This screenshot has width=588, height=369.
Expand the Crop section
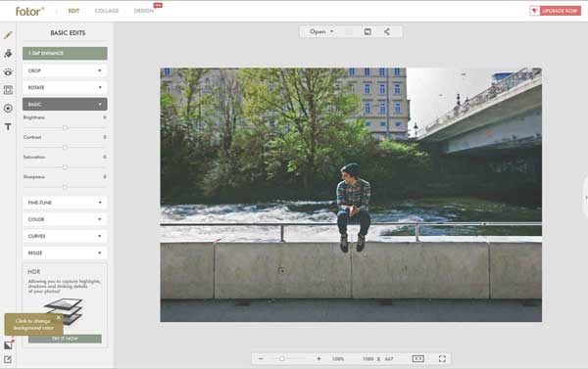[65, 70]
